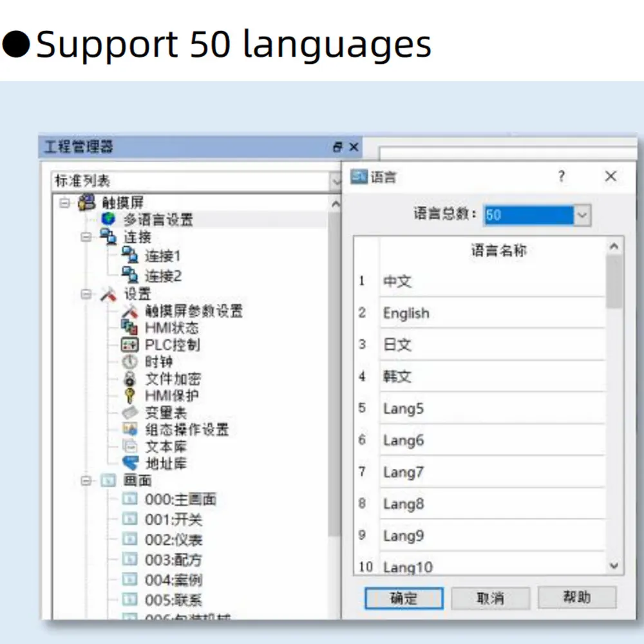Collapse the 画面 tree branch
This screenshot has width=644, height=644.
[x=86, y=480]
